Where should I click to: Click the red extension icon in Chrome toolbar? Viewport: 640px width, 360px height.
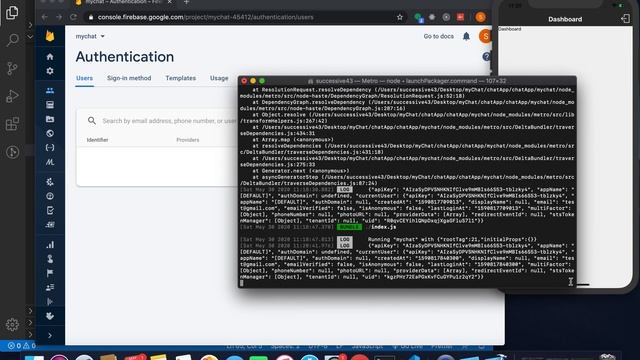(x=460, y=17)
